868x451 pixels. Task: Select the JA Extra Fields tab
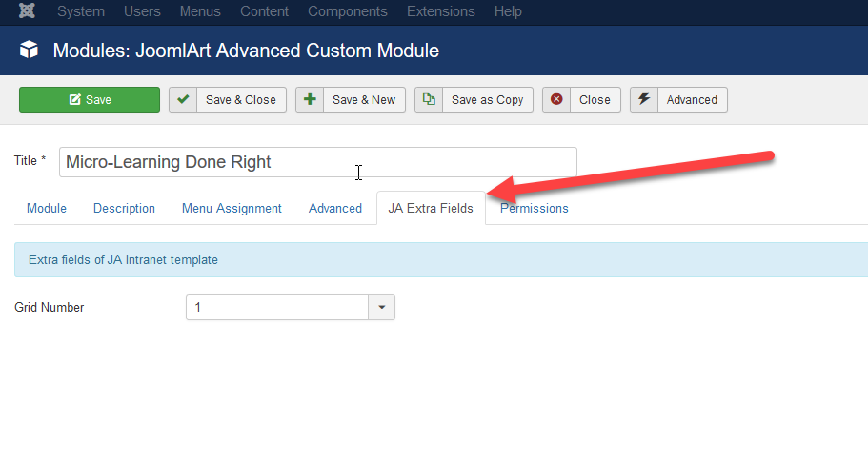coord(431,208)
